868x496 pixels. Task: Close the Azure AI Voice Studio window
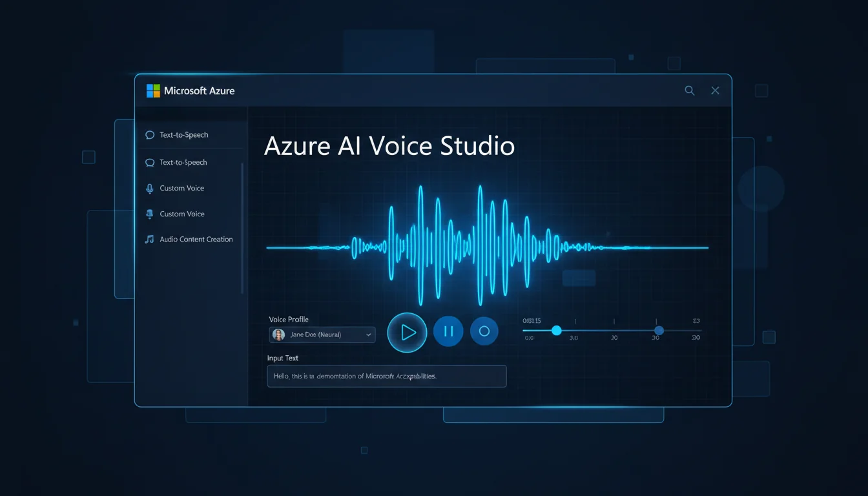(x=715, y=91)
